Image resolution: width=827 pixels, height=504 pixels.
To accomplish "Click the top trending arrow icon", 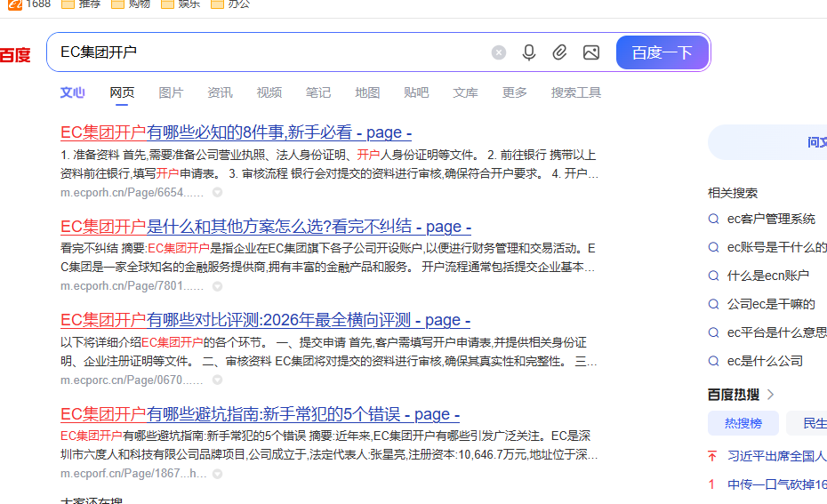I will click(712, 456).
